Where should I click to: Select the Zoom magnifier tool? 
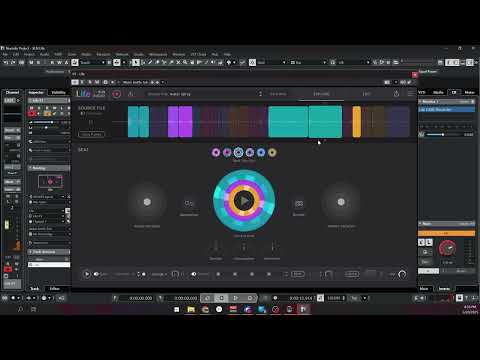[185, 62]
